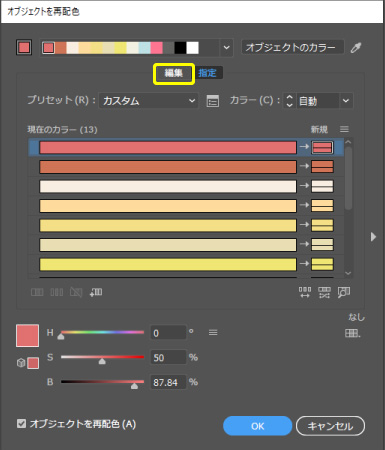Viewport: 385px width, 450px height.
Task: Click the new row icon below the color list
Action: 96,292
